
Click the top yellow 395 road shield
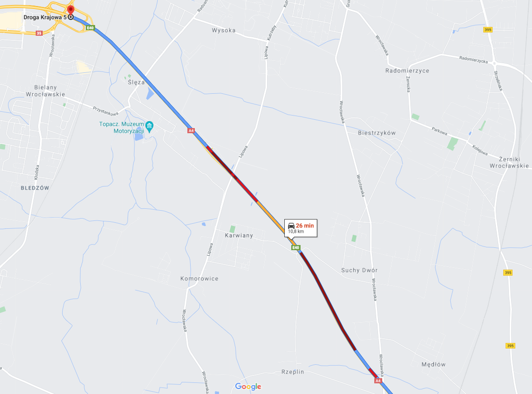[x=487, y=30]
